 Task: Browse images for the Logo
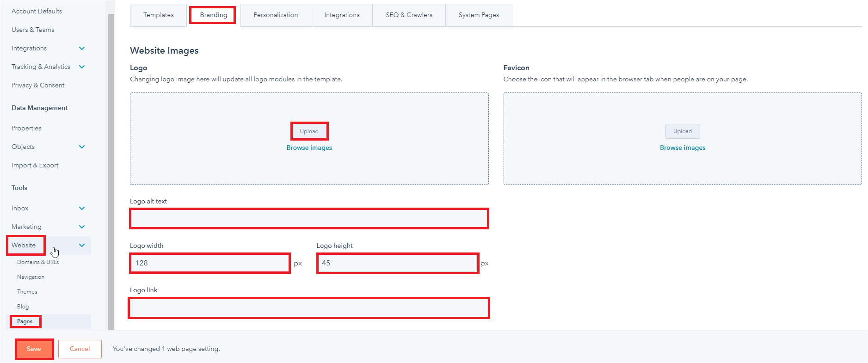pyautogui.click(x=309, y=148)
